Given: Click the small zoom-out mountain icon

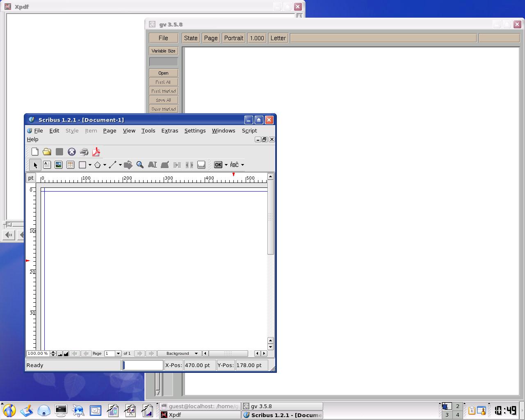Looking at the screenshot, I should (x=60, y=354).
